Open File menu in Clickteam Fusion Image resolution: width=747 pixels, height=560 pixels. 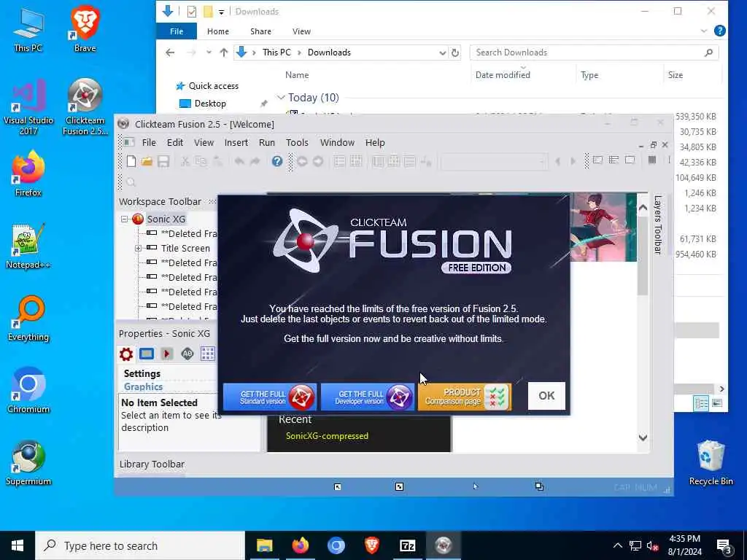click(149, 142)
